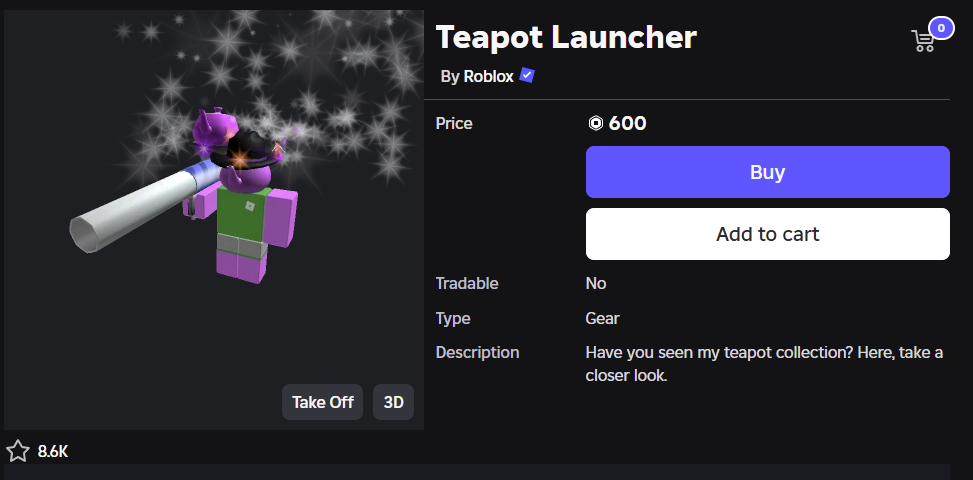Click the cart item count badge
This screenshot has width=973, height=480.
[x=941, y=27]
